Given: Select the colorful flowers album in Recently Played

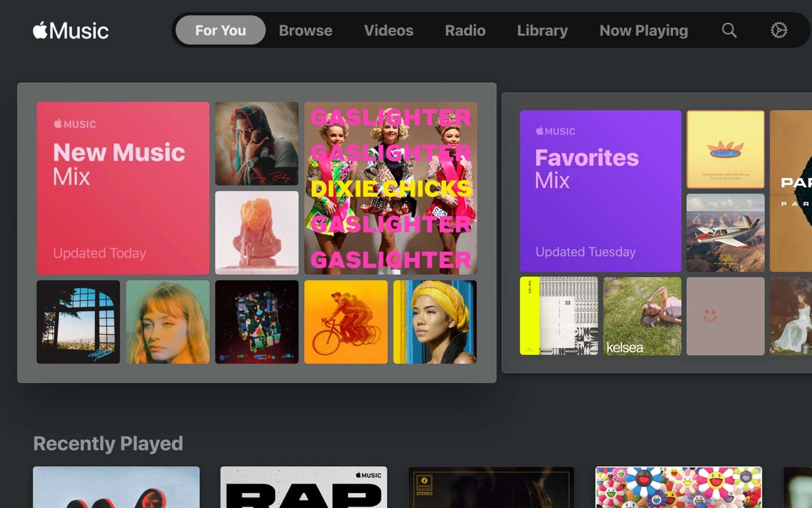Looking at the screenshot, I should pyautogui.click(x=679, y=487).
